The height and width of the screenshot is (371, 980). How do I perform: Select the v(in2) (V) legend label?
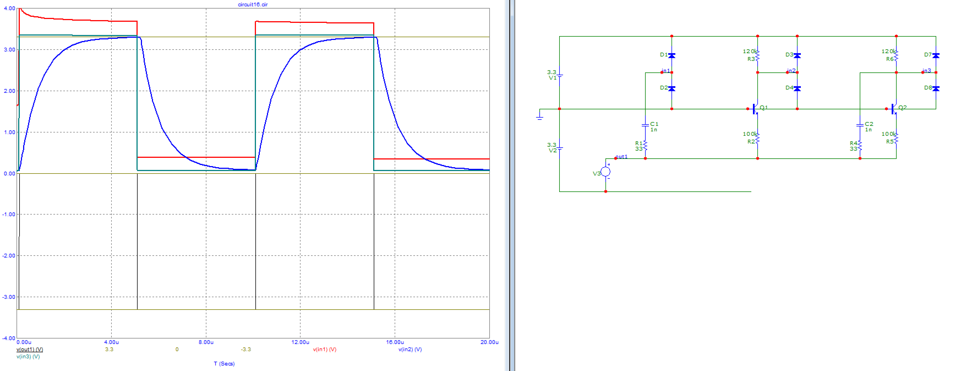(410, 349)
